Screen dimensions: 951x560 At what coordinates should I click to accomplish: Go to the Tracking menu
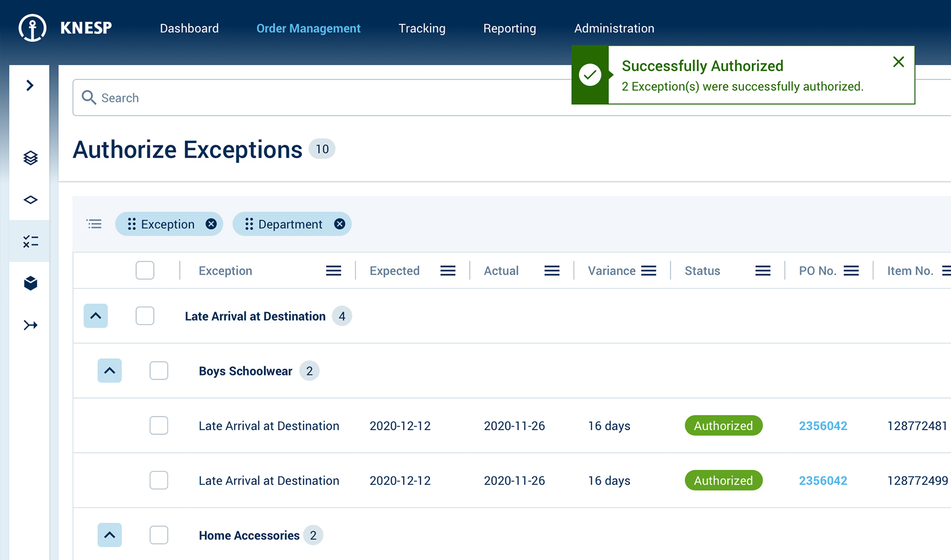click(x=421, y=29)
